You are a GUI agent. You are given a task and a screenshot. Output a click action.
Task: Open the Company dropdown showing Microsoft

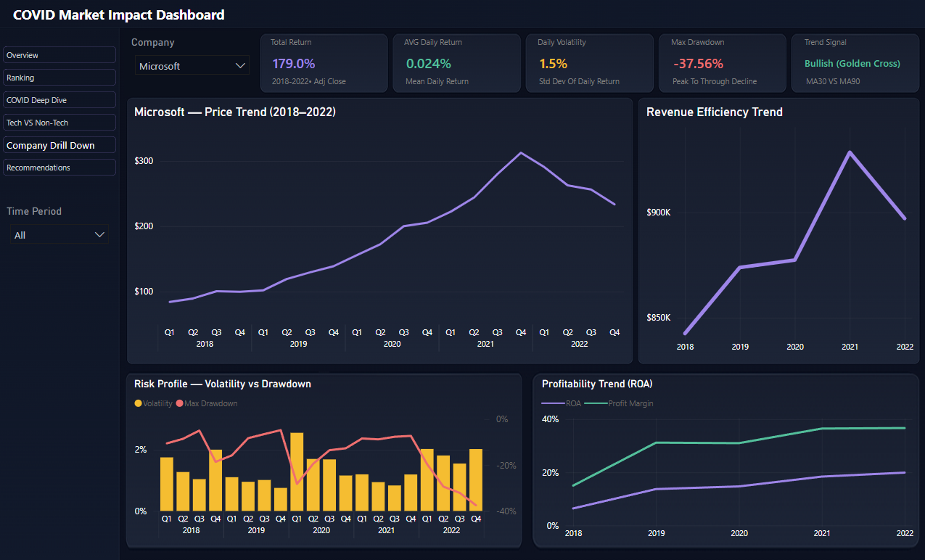(192, 65)
